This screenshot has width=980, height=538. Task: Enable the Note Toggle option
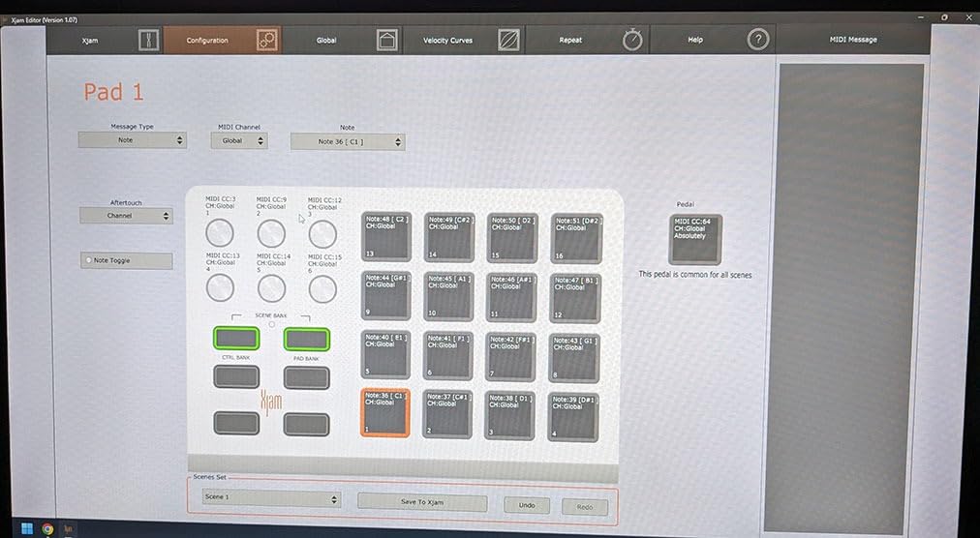pos(126,260)
